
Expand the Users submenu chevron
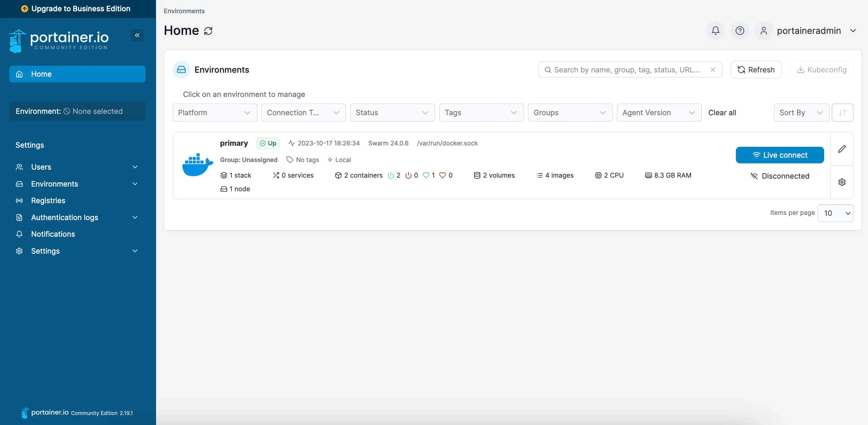135,167
